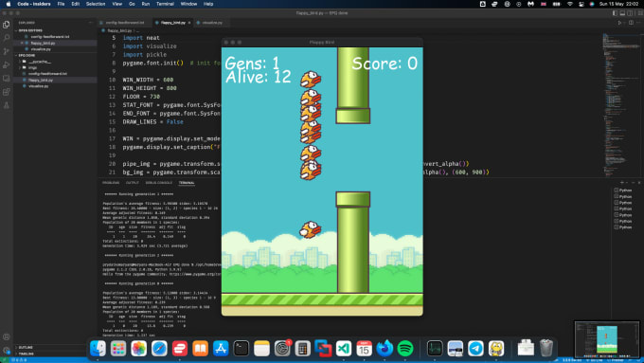Collapse the Open Editors section
This screenshot has width=644, height=363.
point(55,30)
